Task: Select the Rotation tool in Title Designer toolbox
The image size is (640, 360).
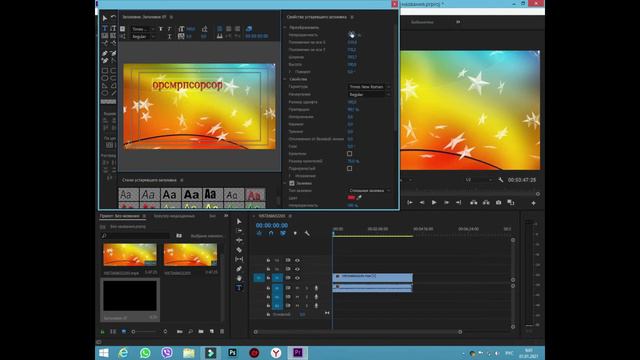Action: point(113,18)
